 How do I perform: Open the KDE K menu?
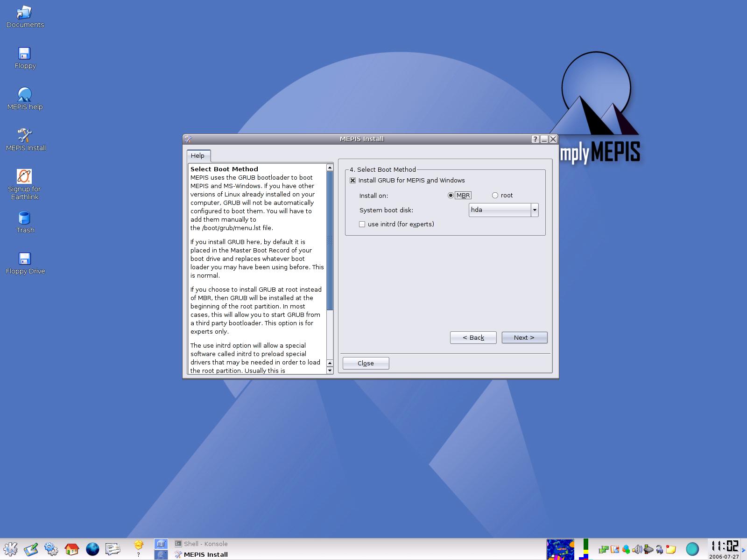click(10, 549)
